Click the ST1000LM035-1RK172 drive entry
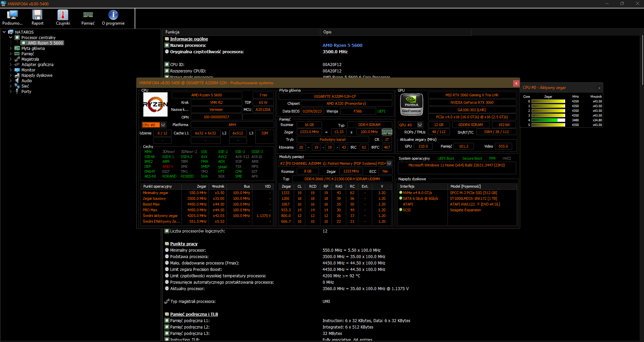The image size is (644, 342). coord(473,198)
